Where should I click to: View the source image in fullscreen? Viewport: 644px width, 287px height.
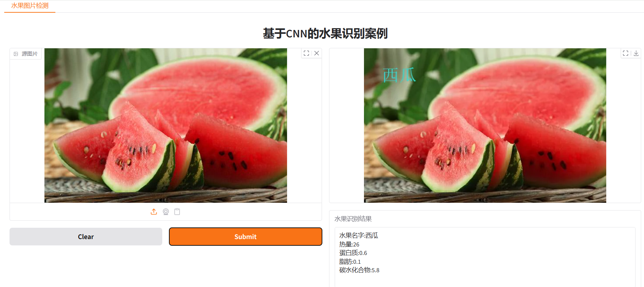306,53
